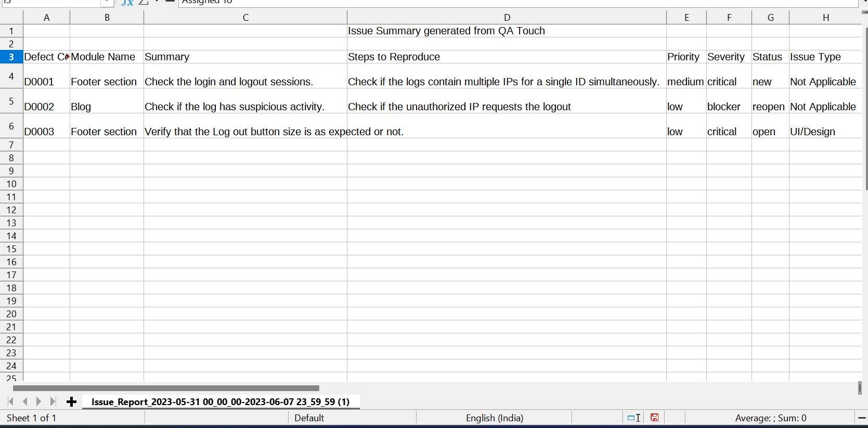Viewport: 868px width, 428px height.
Task: Click the 'Status' header cell
Action: pos(770,57)
